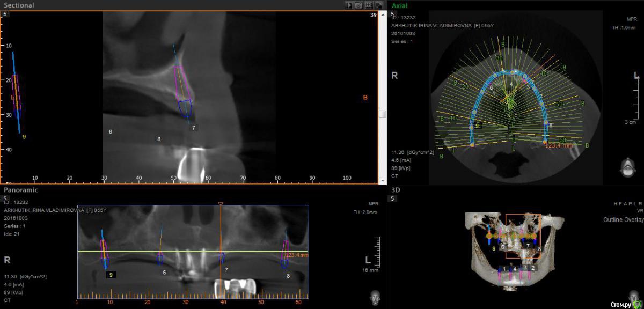Click the Outline Overlay label in 3D view
644x309 pixels.
click(620, 219)
